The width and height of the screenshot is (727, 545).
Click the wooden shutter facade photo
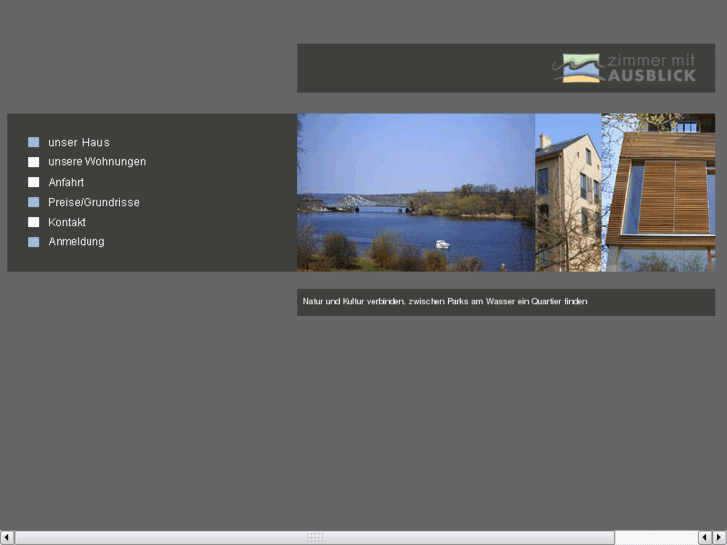[658, 192]
